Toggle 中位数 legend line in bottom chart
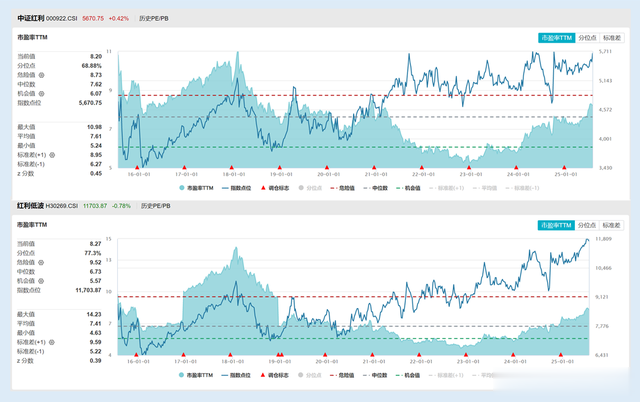This screenshot has width=640, height=402. (375, 375)
